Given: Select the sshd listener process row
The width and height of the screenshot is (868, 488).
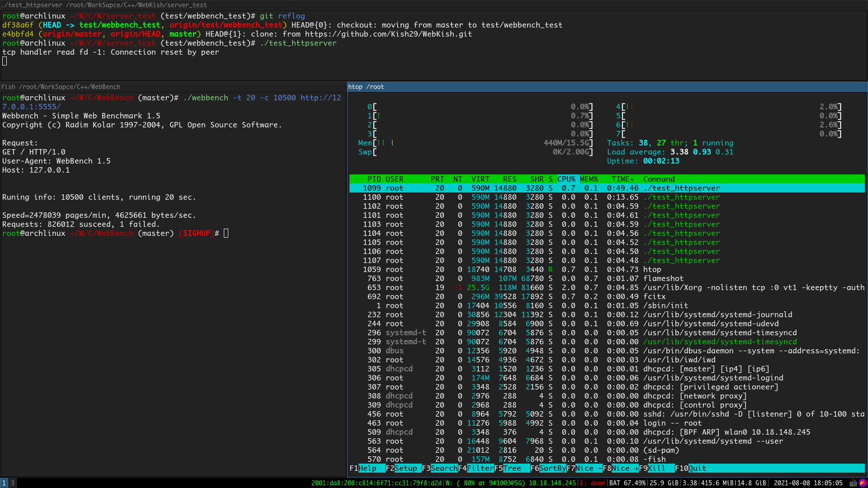Looking at the screenshot, I should (607, 414).
